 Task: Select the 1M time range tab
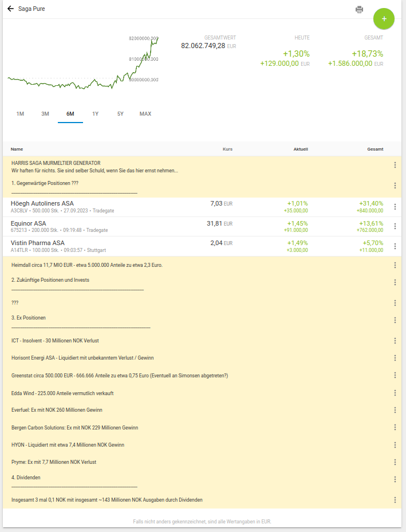[x=20, y=114]
